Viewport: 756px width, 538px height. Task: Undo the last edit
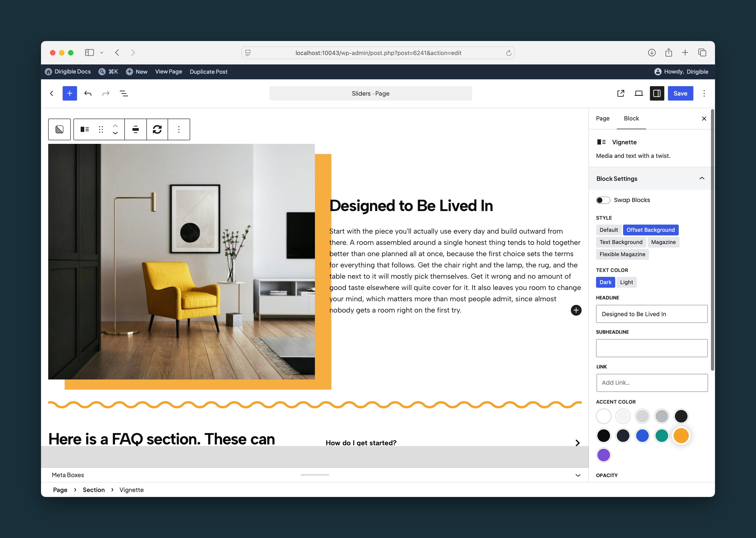pyautogui.click(x=88, y=93)
